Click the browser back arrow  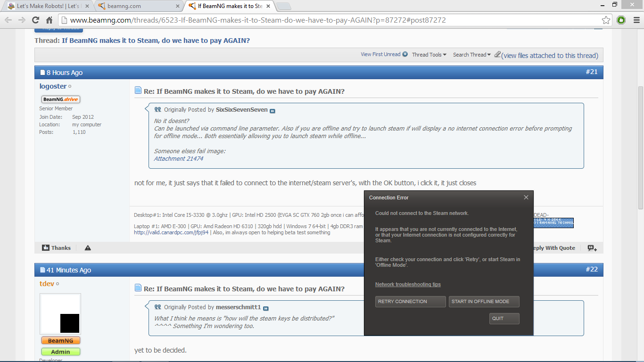click(x=8, y=20)
